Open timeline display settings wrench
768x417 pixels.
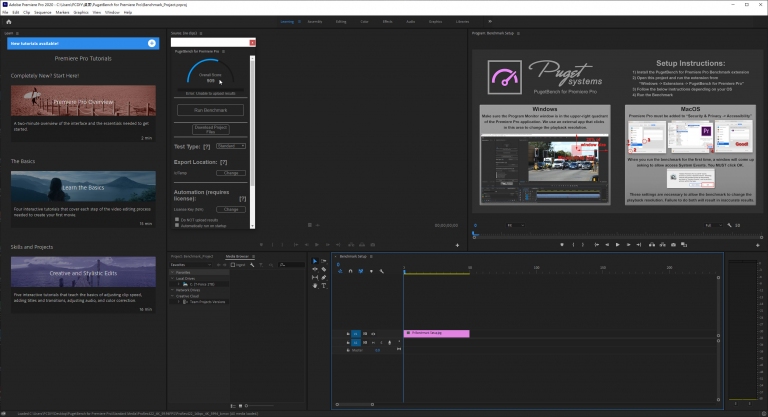(382, 271)
